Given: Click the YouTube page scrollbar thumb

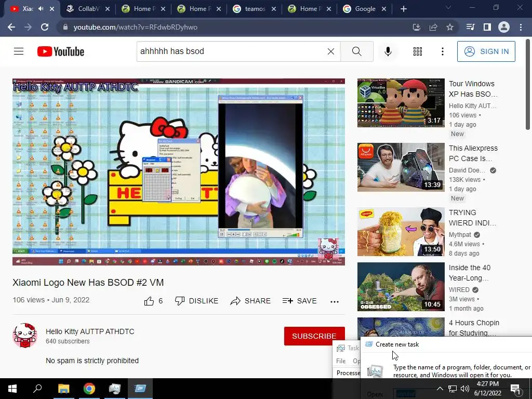Looking at the screenshot, I should coord(528,85).
